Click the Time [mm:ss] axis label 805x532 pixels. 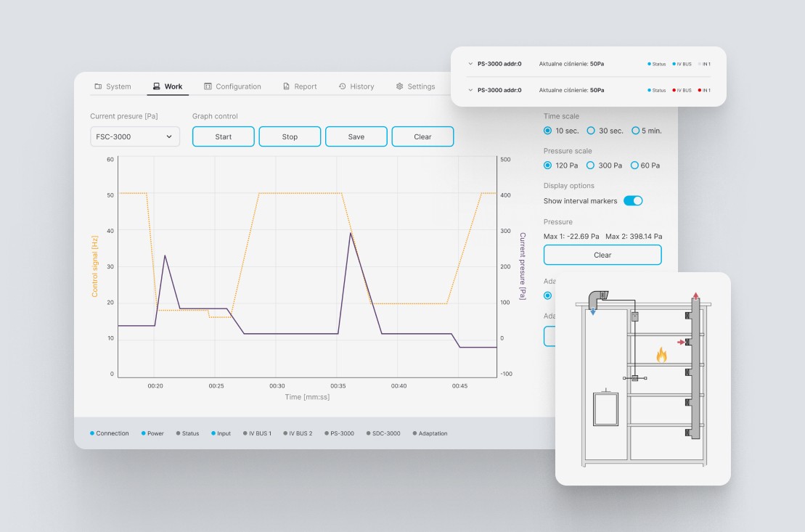pos(307,397)
